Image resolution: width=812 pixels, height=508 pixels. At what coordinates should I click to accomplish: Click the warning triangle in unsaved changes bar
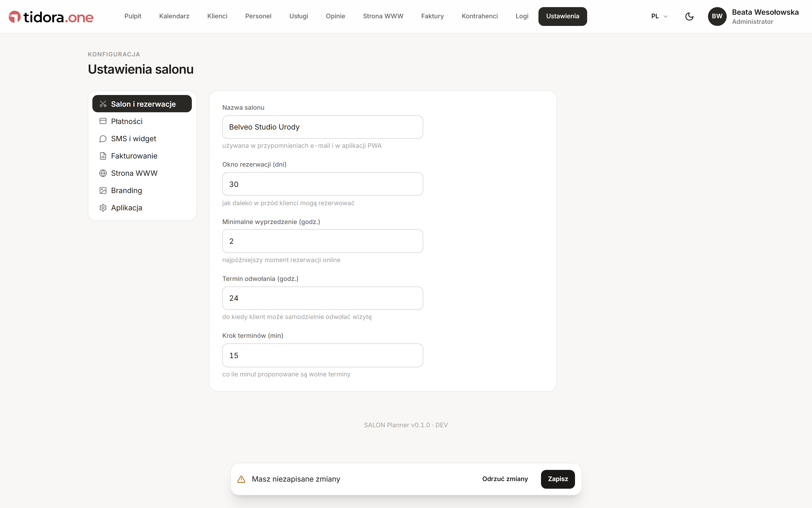241,479
